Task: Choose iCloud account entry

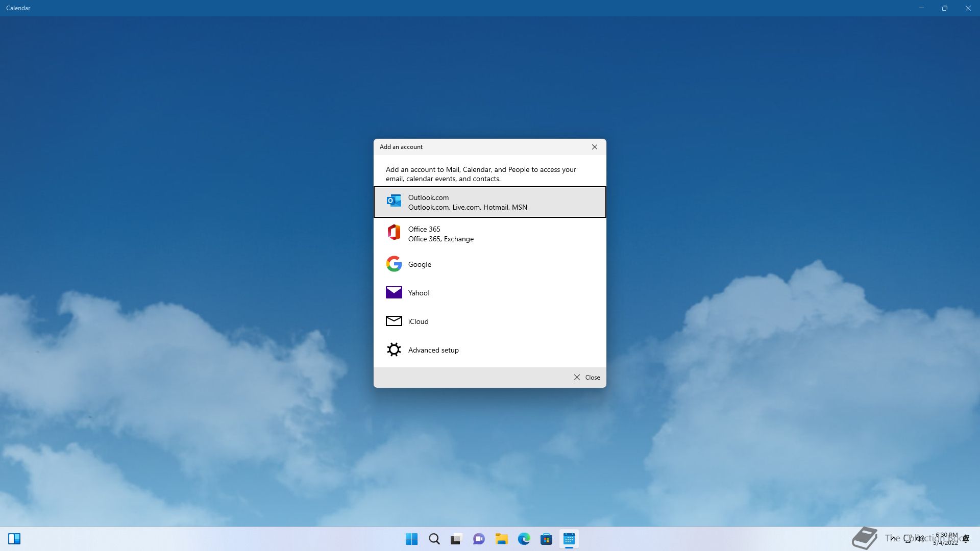Action: coord(489,321)
